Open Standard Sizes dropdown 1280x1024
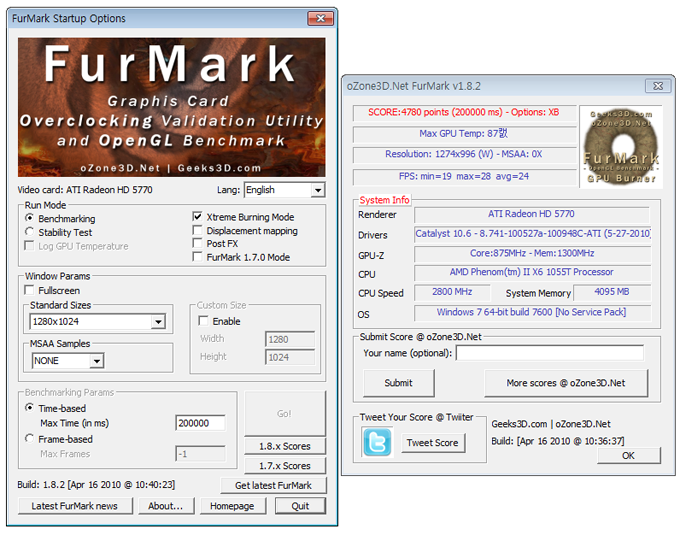 (98, 322)
